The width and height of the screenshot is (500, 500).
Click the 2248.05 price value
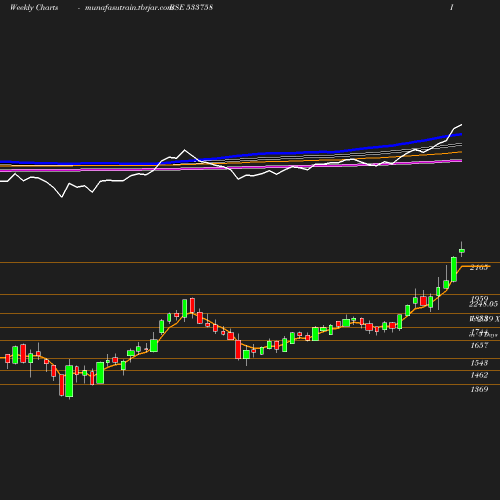(483, 304)
